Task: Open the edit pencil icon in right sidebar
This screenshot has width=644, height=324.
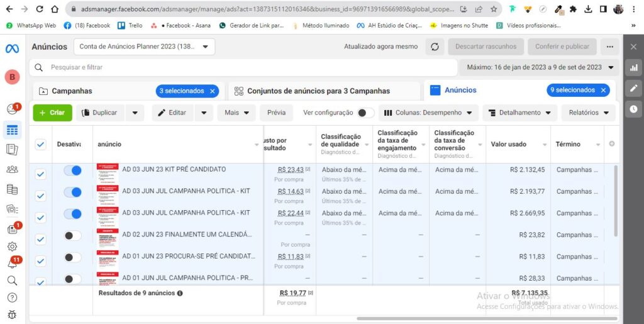Action: click(x=633, y=88)
